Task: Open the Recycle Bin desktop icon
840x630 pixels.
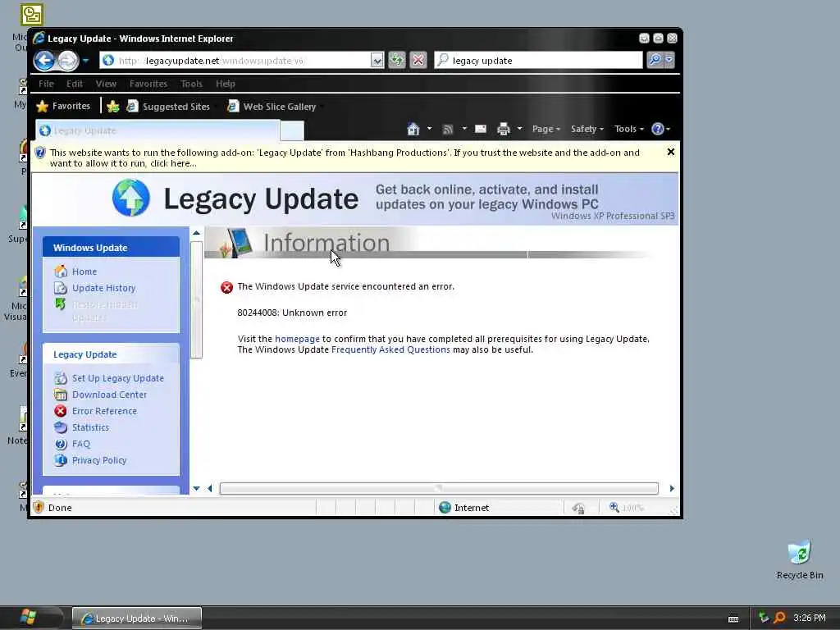Action: click(799, 560)
